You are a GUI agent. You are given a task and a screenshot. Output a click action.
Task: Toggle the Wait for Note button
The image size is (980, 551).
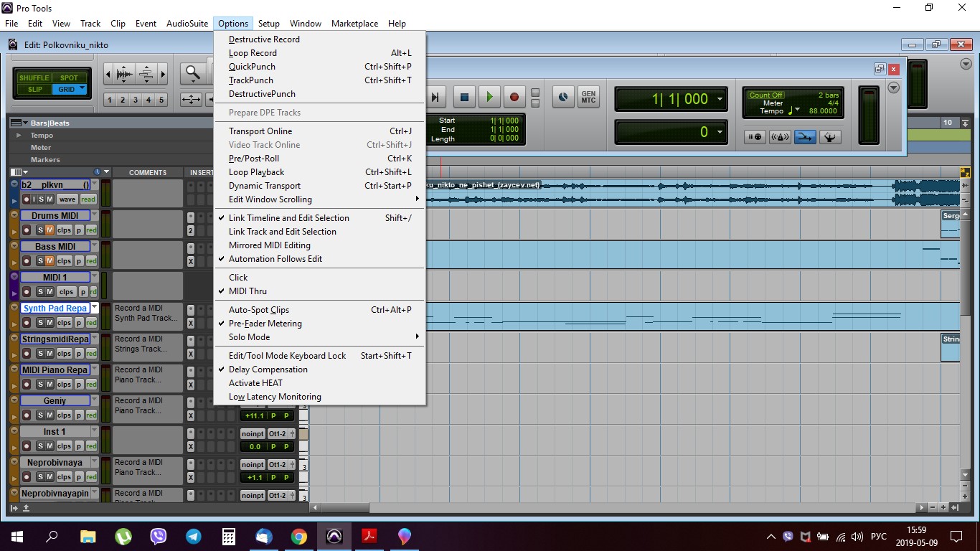point(755,136)
